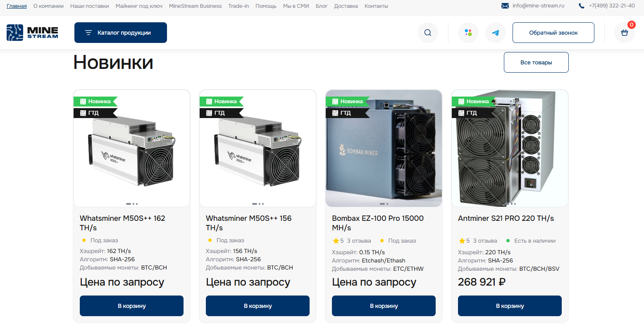Select image carousel dots on Whatsminer 162 card
The height and width of the screenshot is (324, 644).
pos(132,204)
